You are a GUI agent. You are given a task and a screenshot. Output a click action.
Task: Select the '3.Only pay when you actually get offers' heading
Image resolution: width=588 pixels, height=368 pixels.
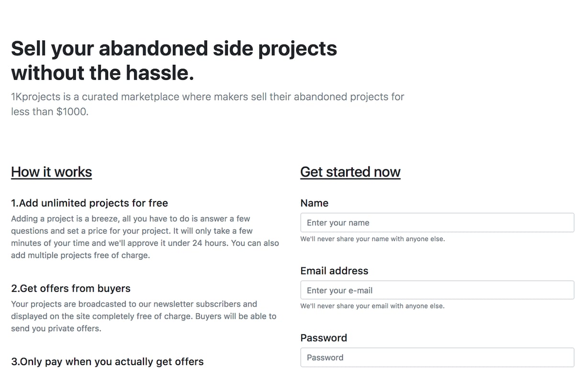[107, 361]
